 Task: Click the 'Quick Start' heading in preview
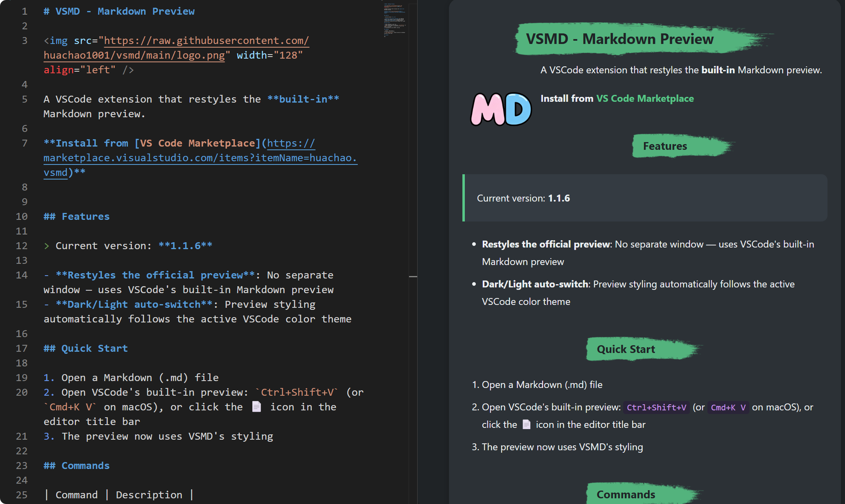click(626, 349)
